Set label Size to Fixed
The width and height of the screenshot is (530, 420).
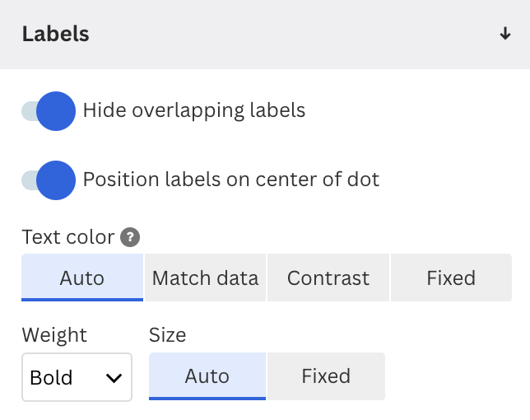coord(326,376)
